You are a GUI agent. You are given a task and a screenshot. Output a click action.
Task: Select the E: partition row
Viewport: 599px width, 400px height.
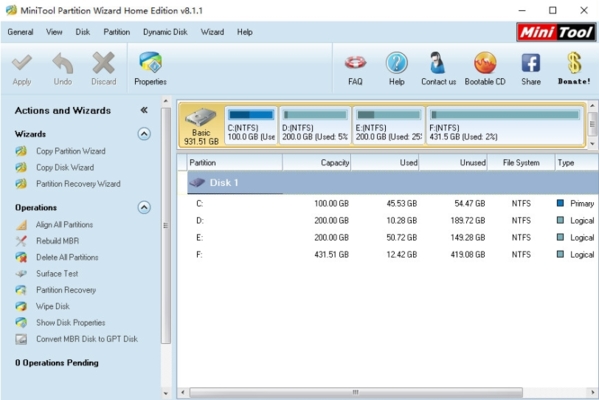[x=393, y=238]
